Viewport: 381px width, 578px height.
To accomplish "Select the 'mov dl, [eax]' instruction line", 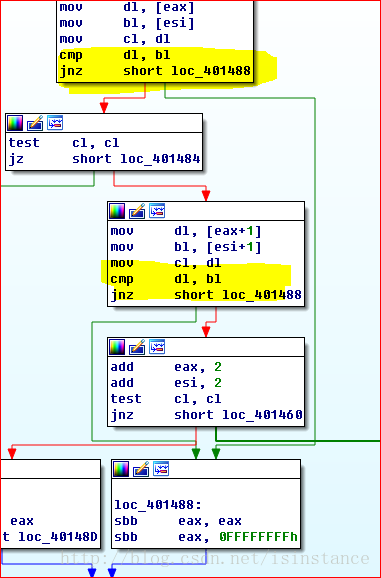I will pyautogui.click(x=127, y=7).
